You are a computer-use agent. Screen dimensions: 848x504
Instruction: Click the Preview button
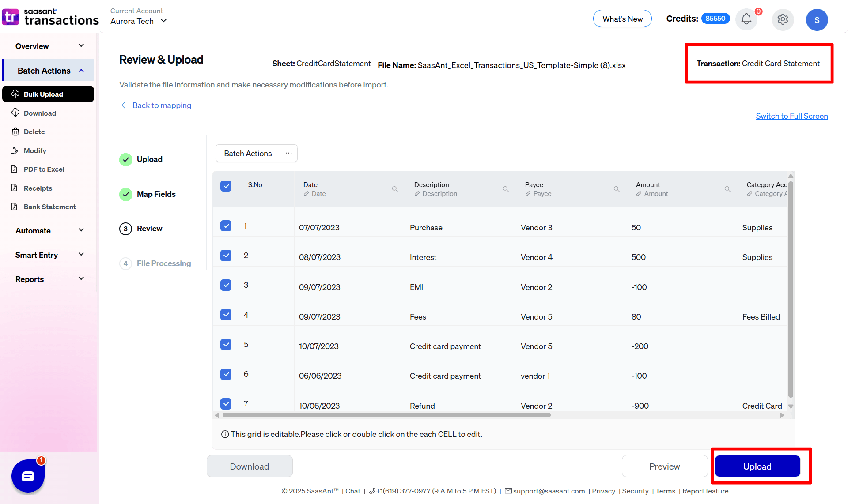[664, 466]
